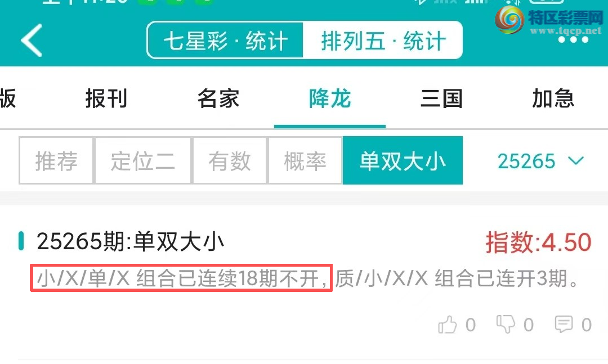Image resolution: width=608 pixels, height=364 pixels.
Task: Select the 定位二 filter button
Action: pyautogui.click(x=143, y=160)
